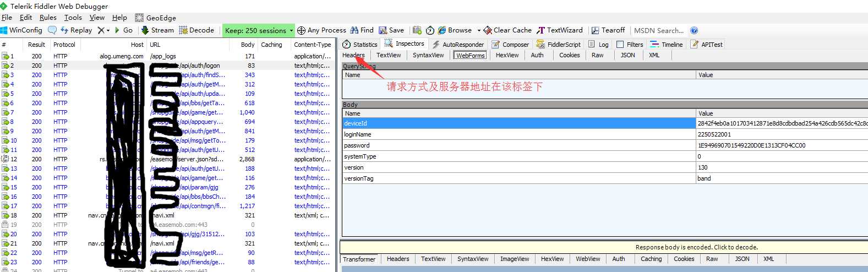The width and height of the screenshot is (868, 272).
Task: Toggle Stream mode
Action: (x=157, y=30)
